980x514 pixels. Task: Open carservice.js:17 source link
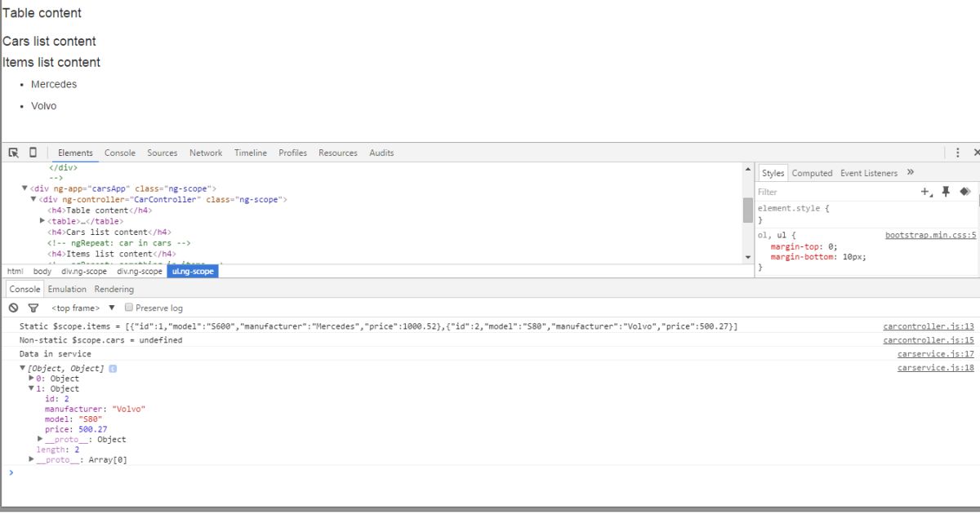tap(936, 354)
